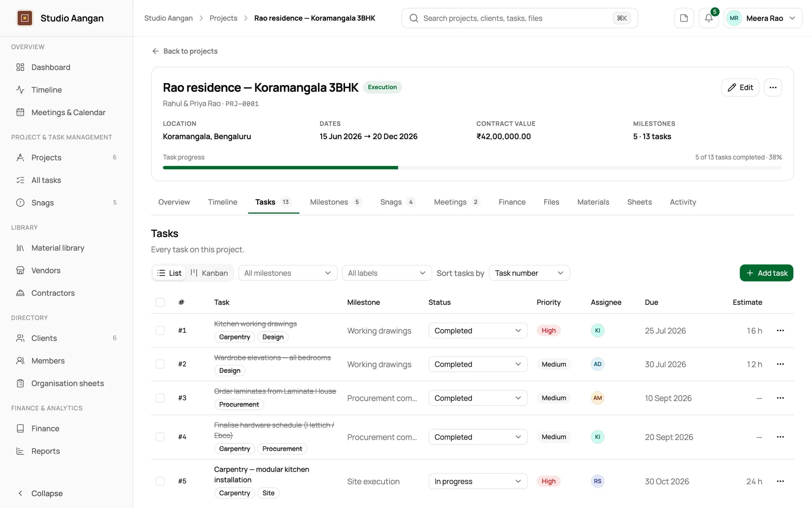Open Material library in the sidebar

tap(66, 248)
